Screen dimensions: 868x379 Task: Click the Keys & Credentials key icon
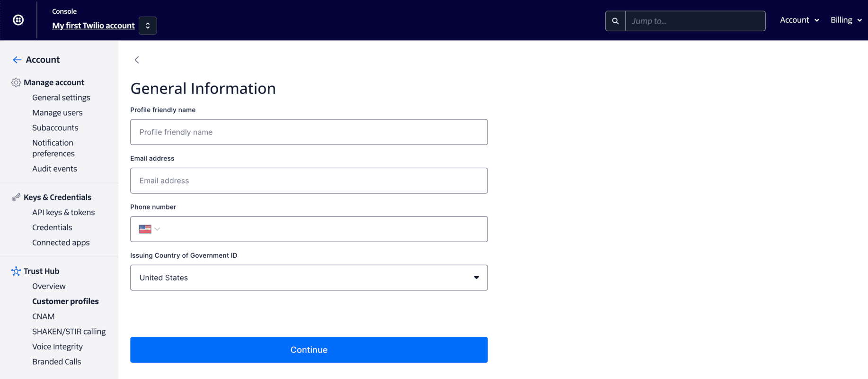(16, 197)
